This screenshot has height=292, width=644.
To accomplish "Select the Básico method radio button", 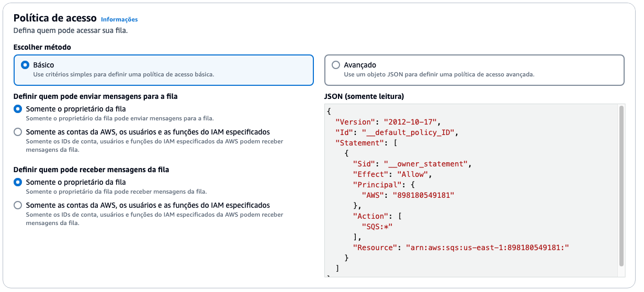I will coord(25,65).
